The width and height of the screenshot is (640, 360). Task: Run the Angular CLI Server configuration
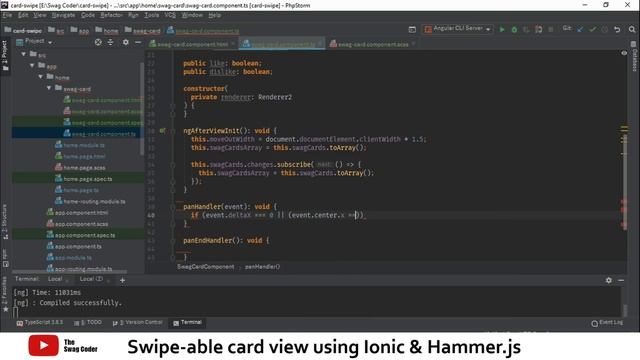[502, 29]
